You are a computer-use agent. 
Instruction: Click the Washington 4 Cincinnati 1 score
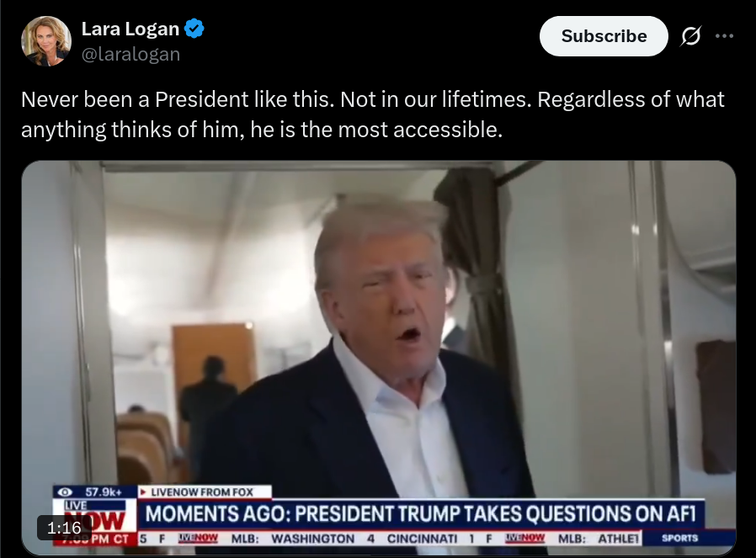pyautogui.click(x=373, y=539)
